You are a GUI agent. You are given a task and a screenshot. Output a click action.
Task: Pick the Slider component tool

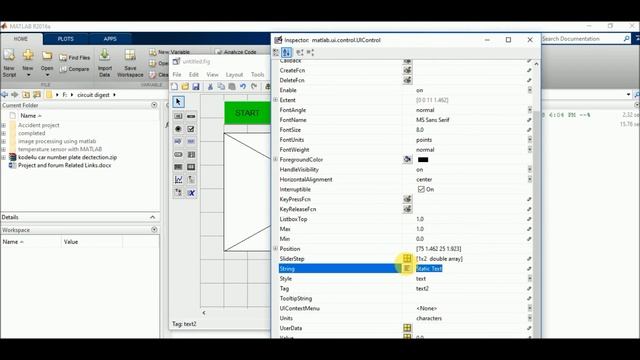(x=191, y=116)
